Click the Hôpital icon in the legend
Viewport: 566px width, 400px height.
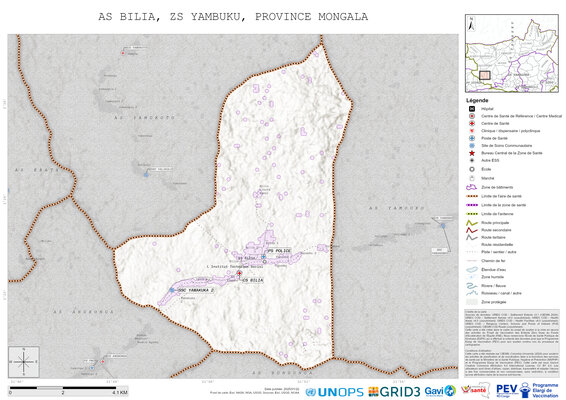tap(472, 109)
